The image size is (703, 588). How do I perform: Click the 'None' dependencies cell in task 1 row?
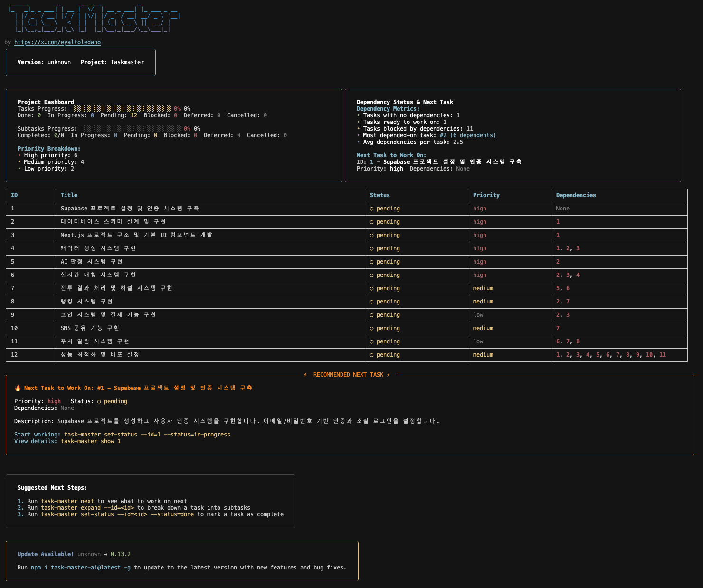[x=563, y=209]
